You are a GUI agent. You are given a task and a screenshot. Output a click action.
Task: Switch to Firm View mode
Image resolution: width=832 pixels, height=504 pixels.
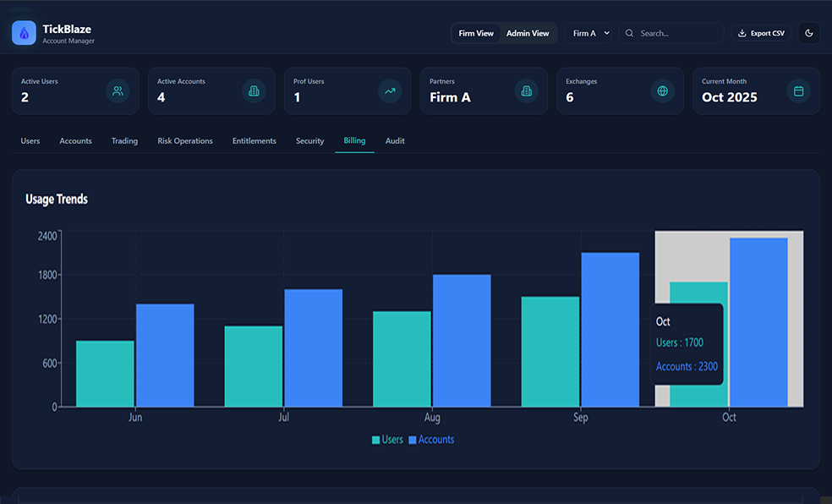coord(476,34)
